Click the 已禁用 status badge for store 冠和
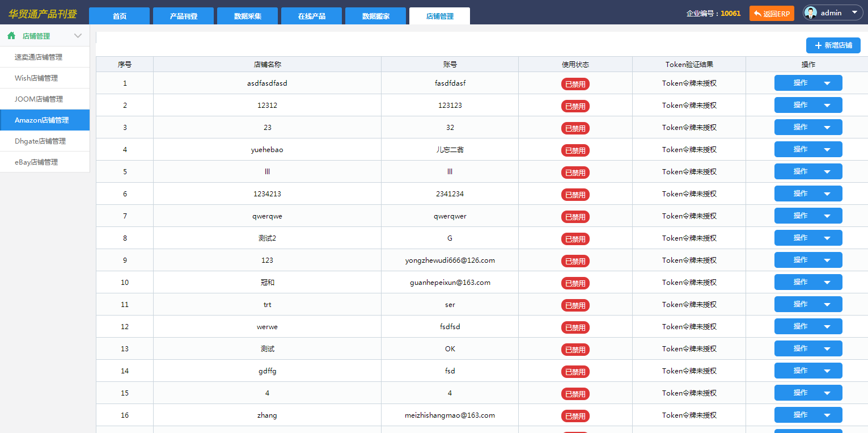Screen dimensions: 868x433 pos(575,283)
